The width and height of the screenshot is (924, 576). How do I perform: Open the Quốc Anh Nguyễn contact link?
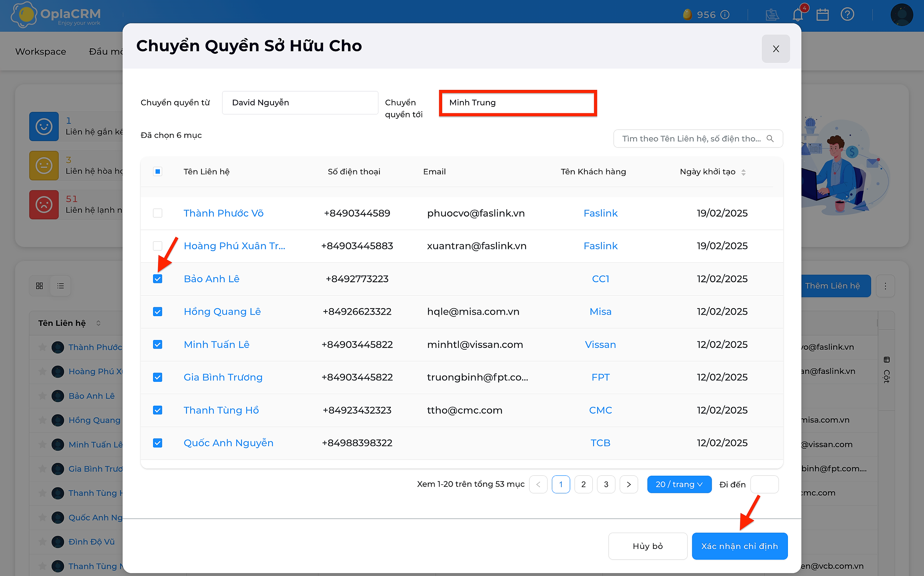tap(228, 443)
